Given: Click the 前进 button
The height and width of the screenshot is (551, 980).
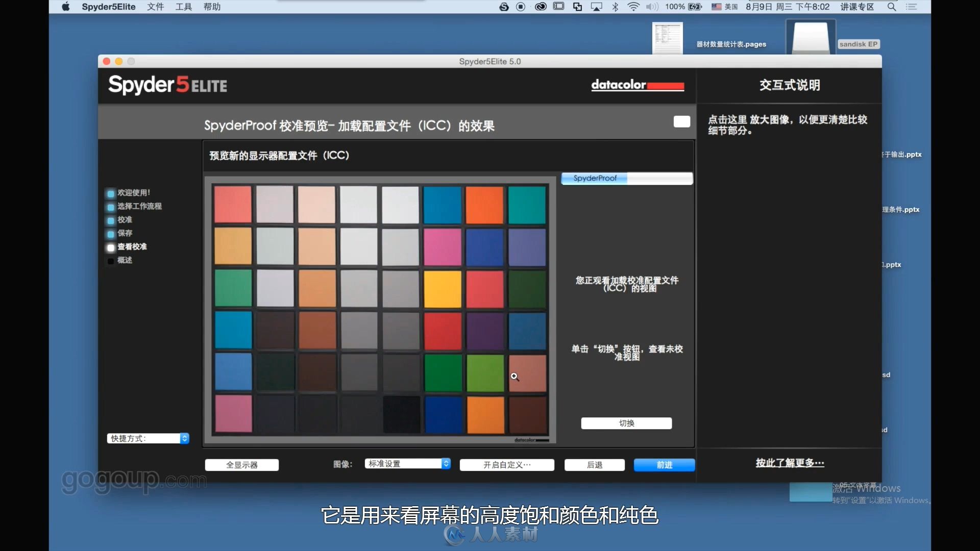Looking at the screenshot, I should (665, 465).
